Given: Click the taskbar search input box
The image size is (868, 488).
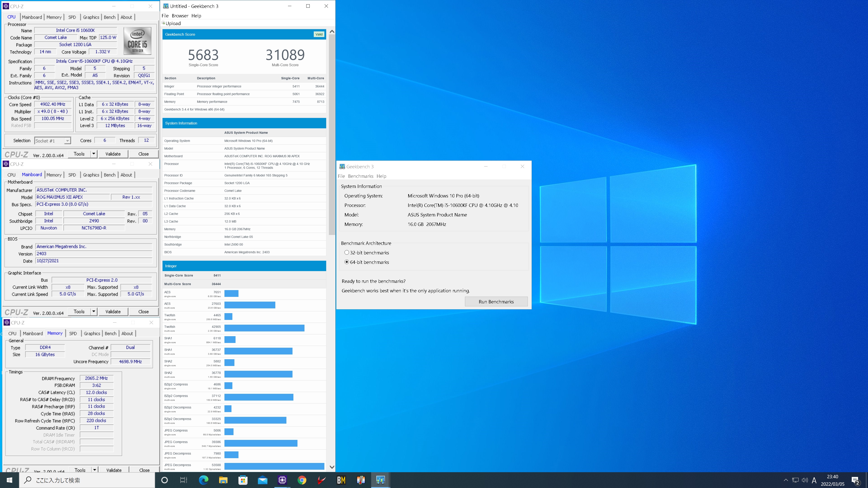Looking at the screenshot, I should (87, 480).
